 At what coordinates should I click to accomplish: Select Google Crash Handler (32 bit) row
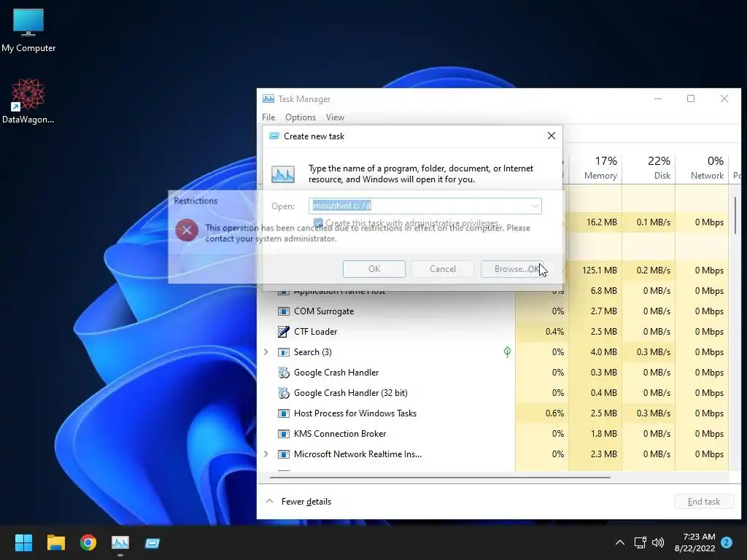pos(492,393)
